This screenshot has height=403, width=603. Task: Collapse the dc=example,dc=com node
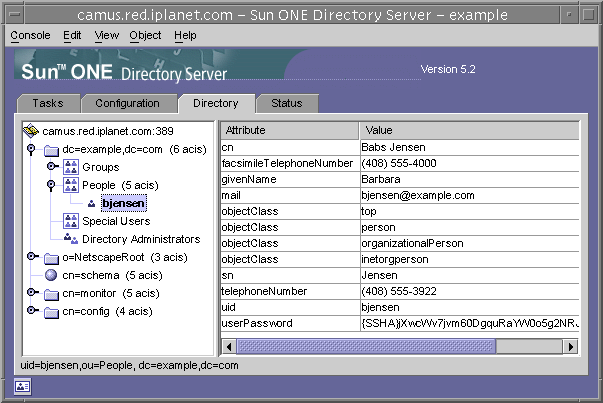pyautogui.click(x=31, y=149)
